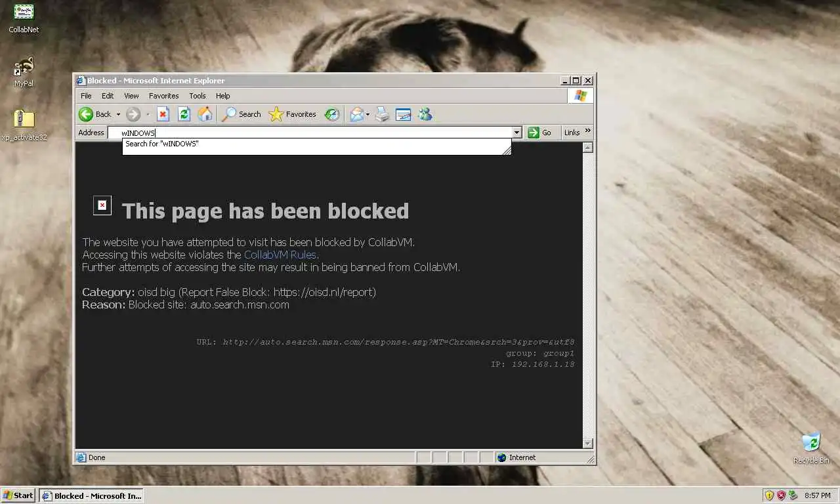Viewport: 840px width, 504px height.
Task: Open the Edit menu
Action: pos(108,96)
